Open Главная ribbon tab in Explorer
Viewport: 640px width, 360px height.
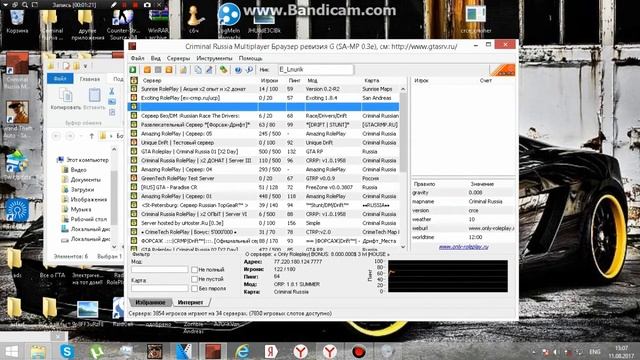(x=90, y=79)
